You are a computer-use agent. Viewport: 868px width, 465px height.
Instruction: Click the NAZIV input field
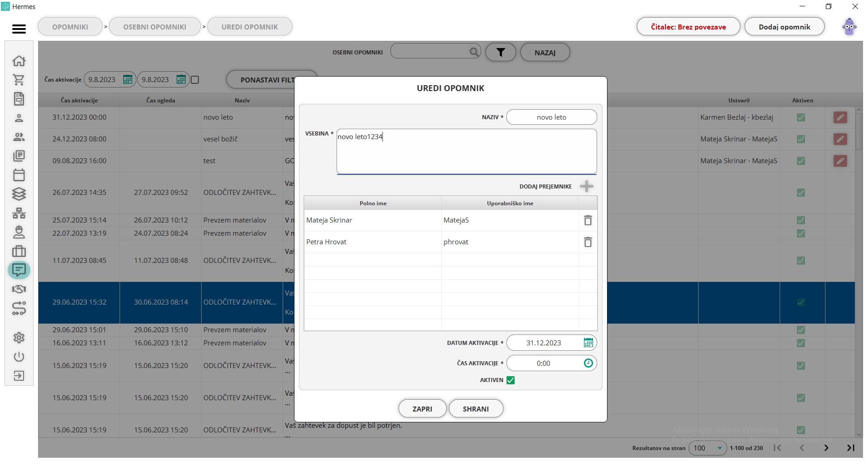click(x=551, y=117)
